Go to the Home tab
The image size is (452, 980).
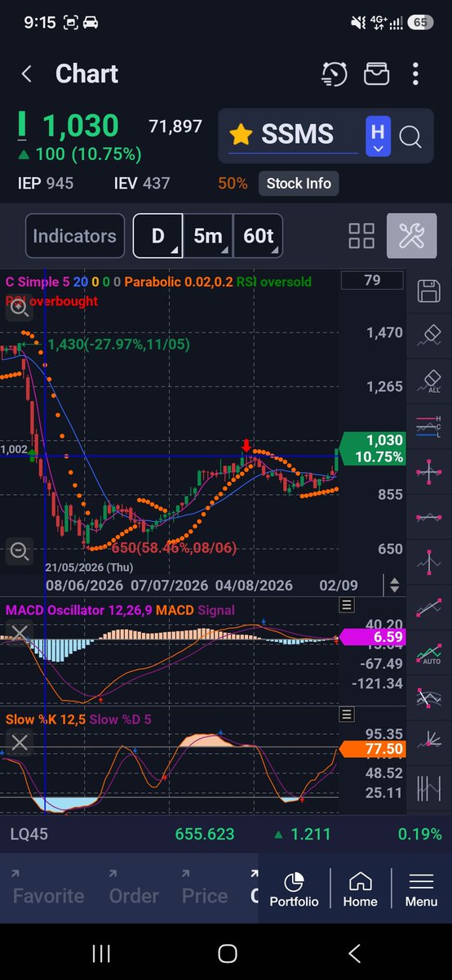coord(360,889)
